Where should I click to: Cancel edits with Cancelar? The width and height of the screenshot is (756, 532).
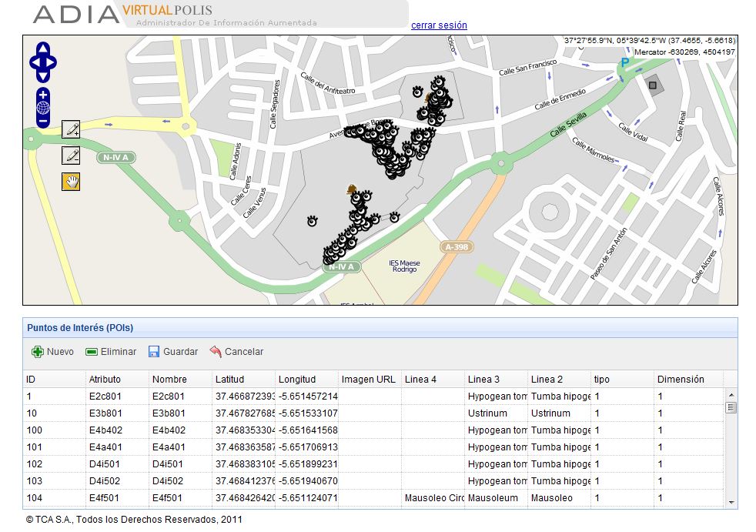(x=236, y=352)
